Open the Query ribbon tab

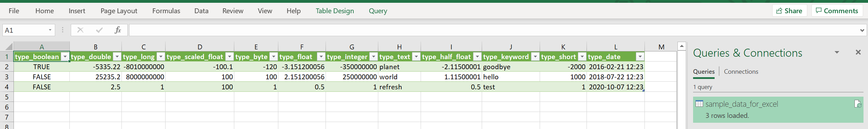pos(378,11)
